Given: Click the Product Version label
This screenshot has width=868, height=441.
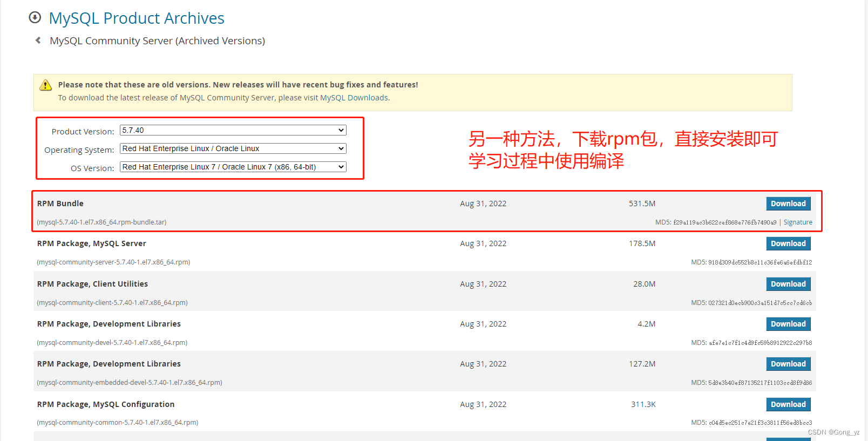Looking at the screenshot, I should [x=83, y=132].
